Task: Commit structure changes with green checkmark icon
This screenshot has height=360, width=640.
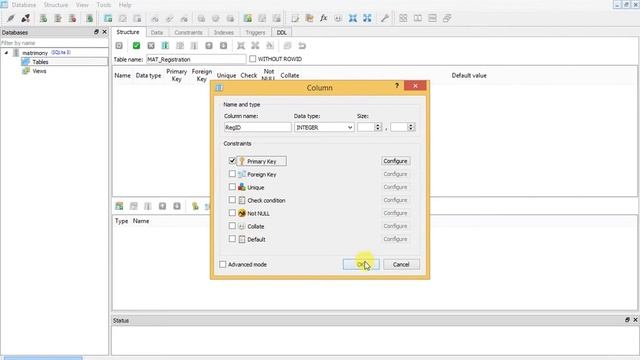Action: click(136, 46)
